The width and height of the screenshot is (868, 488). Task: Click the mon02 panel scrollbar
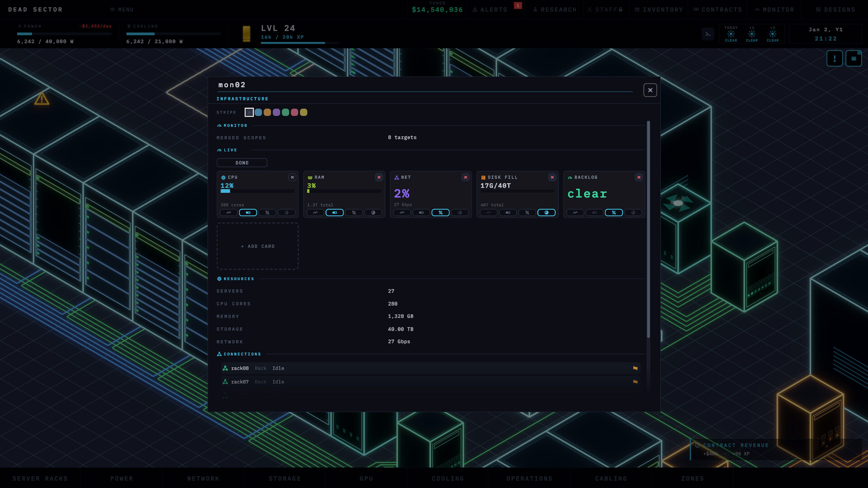tap(648, 229)
